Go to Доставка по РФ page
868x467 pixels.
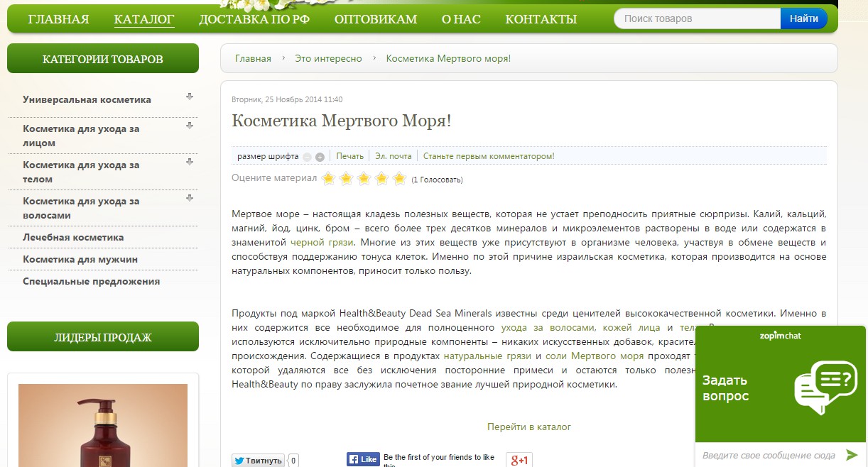pyautogui.click(x=254, y=19)
